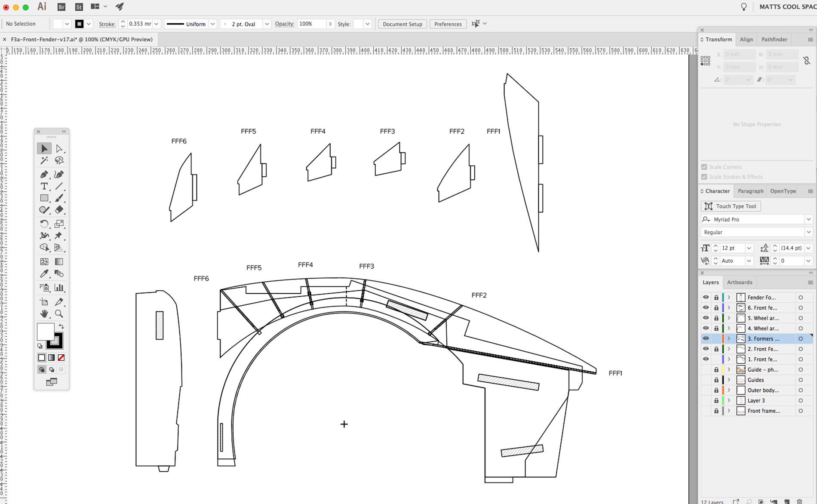Image resolution: width=817 pixels, height=504 pixels.
Task: Select the Eraser tool
Action: coord(59,210)
